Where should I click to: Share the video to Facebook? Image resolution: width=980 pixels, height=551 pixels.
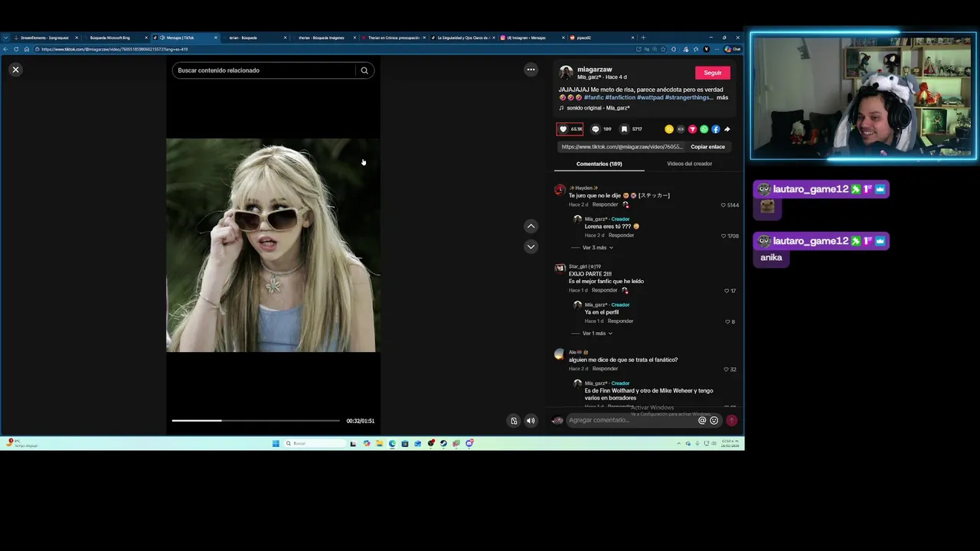[x=715, y=129]
